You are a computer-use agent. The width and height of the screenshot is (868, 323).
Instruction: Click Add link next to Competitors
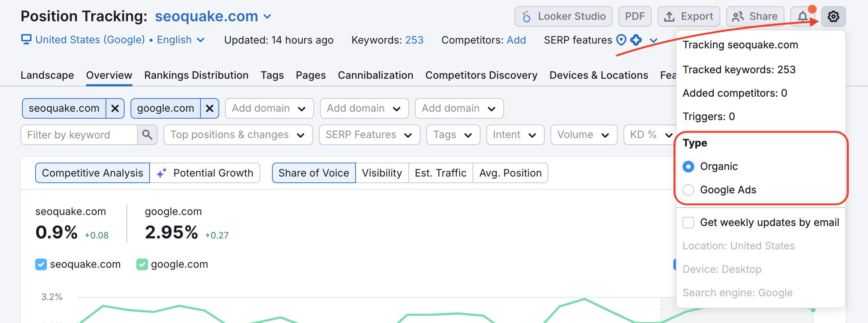click(516, 40)
